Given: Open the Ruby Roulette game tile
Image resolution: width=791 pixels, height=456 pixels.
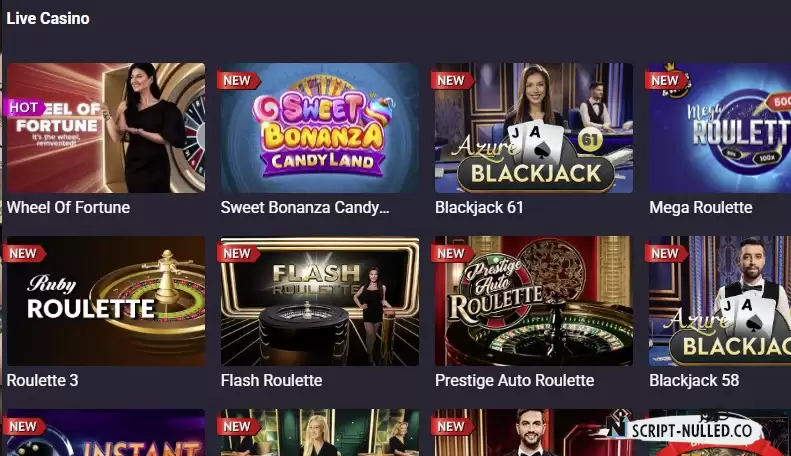Looking at the screenshot, I should (106, 301).
